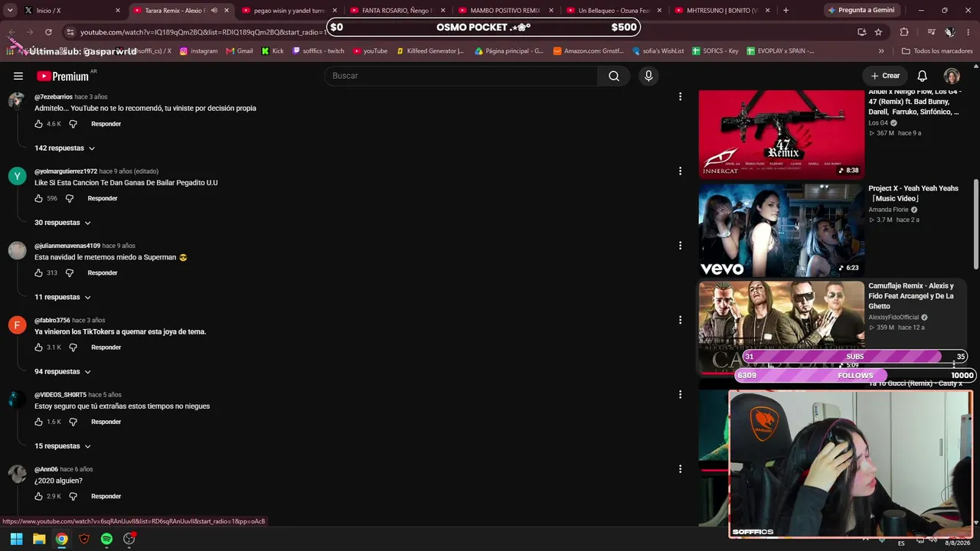Like the comment by @VIDEOS_SH0RT5

click(x=39, y=422)
